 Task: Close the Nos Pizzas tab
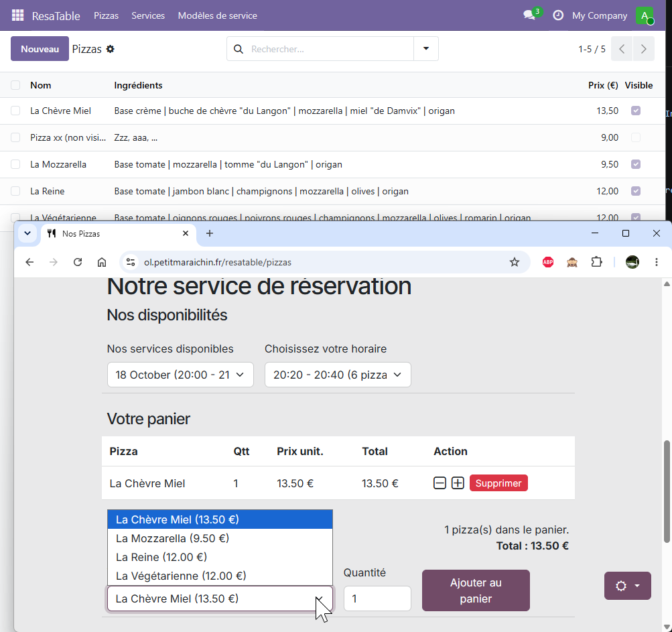pyautogui.click(x=186, y=233)
